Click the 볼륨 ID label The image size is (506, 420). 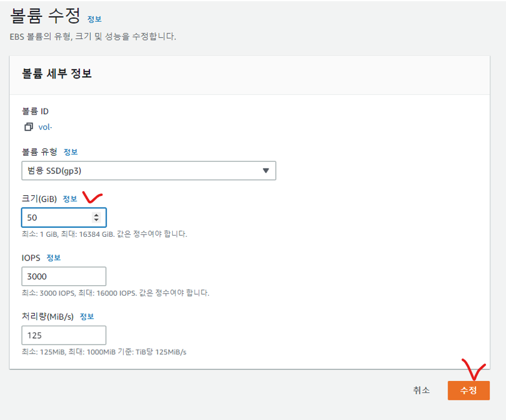tap(35, 111)
